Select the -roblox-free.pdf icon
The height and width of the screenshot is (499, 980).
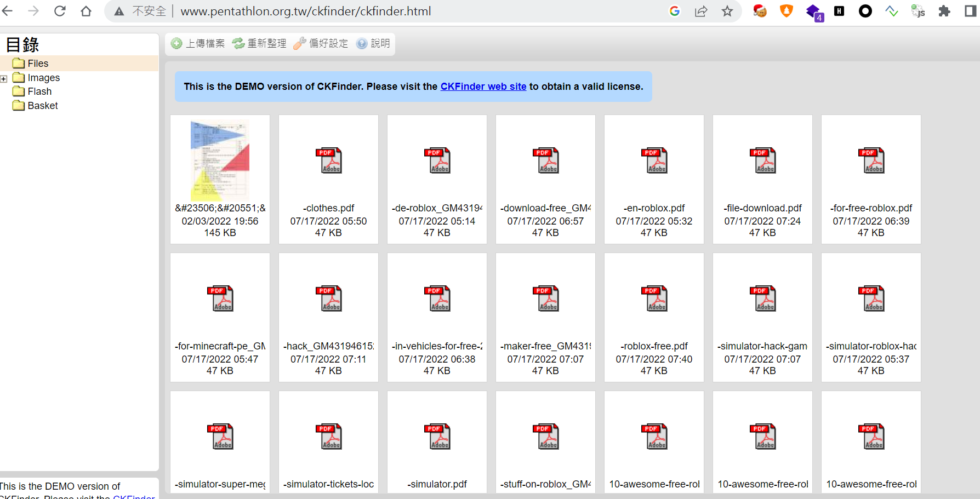[x=654, y=299]
